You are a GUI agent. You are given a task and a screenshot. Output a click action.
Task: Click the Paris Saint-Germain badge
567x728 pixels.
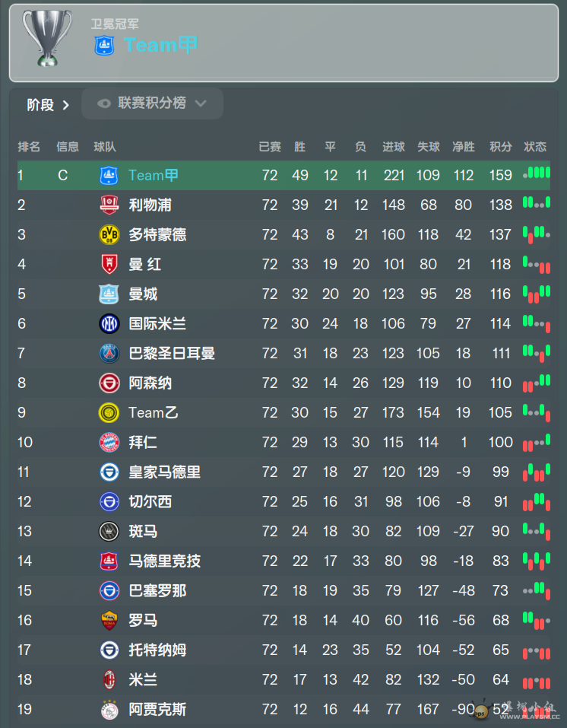tap(109, 353)
